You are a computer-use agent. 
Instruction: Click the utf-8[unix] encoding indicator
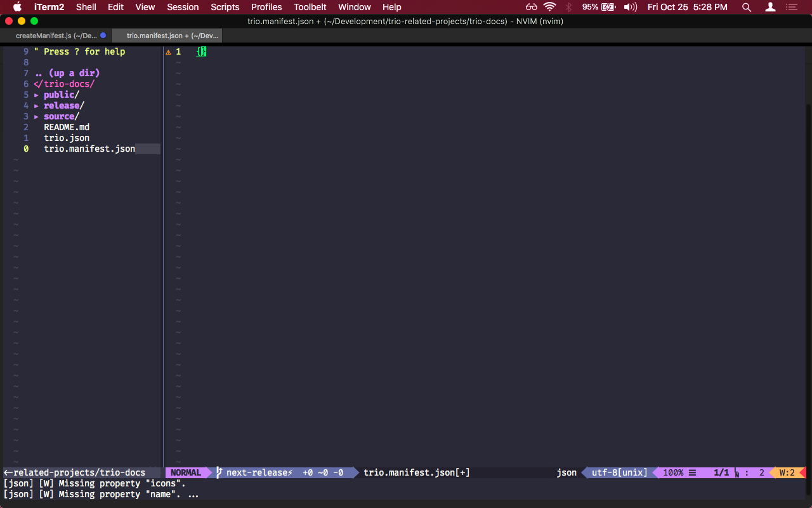[620, 472]
